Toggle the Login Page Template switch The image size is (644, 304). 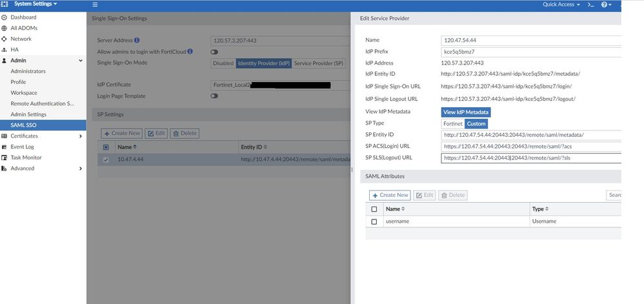click(x=214, y=96)
